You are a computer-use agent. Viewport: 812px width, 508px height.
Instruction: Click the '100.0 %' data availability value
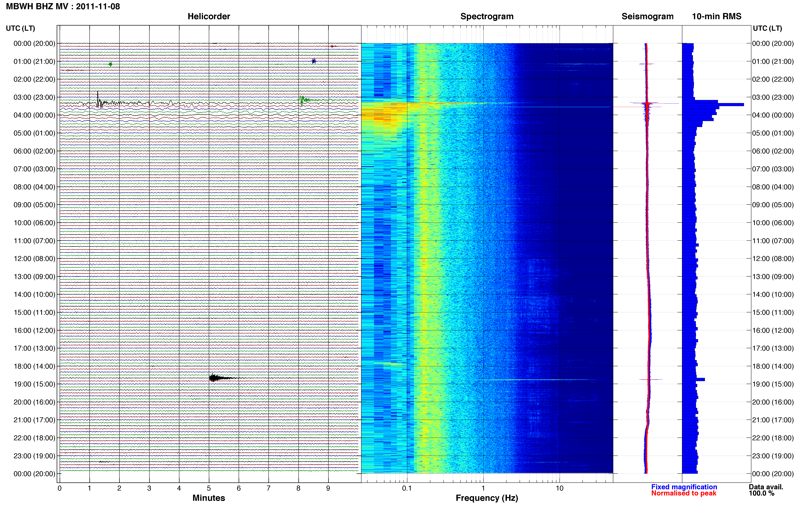coord(761,493)
